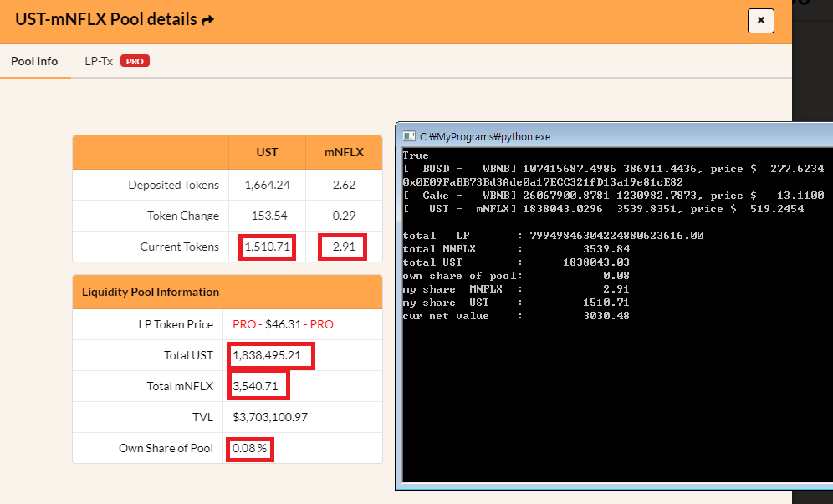Click the C:₩MyPrograms₩python.exe window title
The height and width of the screenshot is (504, 833).
point(485,136)
